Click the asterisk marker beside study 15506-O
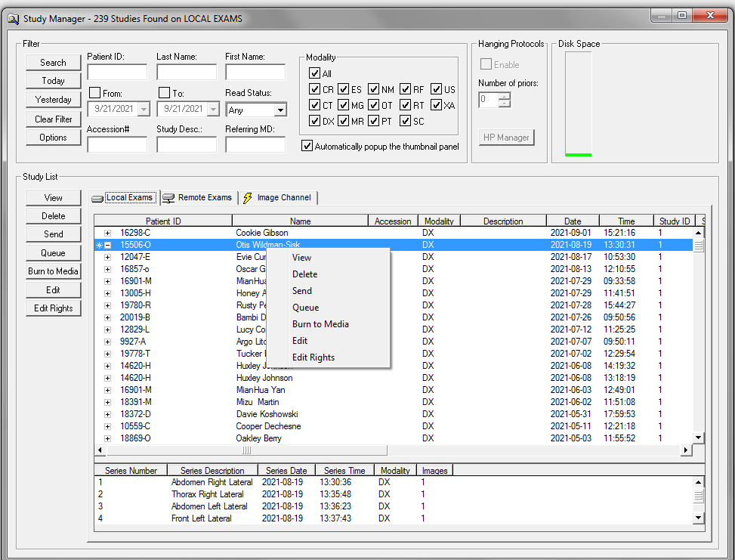The image size is (735, 560). point(99,245)
